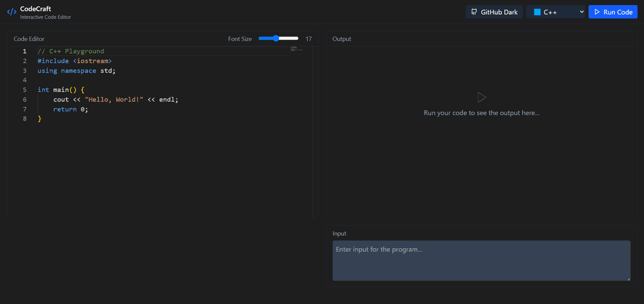Click the "Output" panel title

coord(342,39)
